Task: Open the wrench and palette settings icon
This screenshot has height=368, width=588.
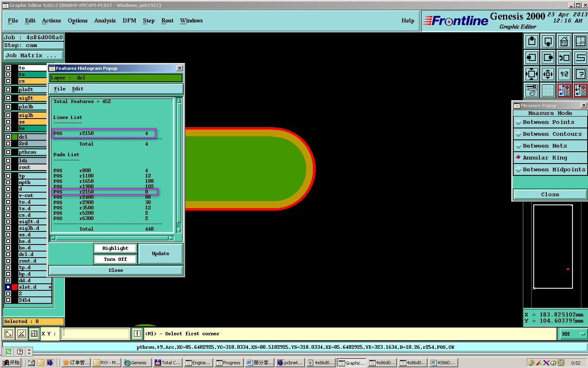Action: [x=532, y=90]
